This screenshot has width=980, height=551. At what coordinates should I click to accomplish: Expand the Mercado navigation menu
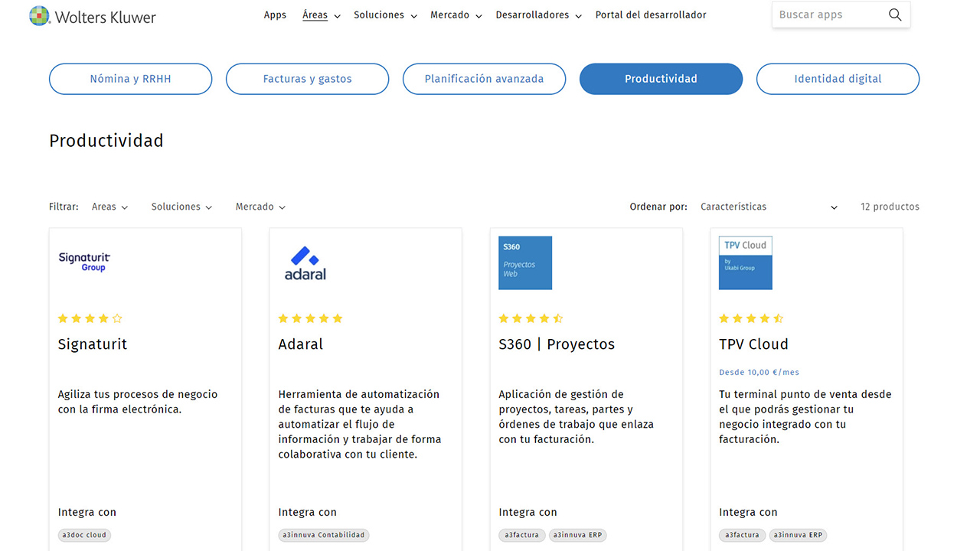[456, 15]
